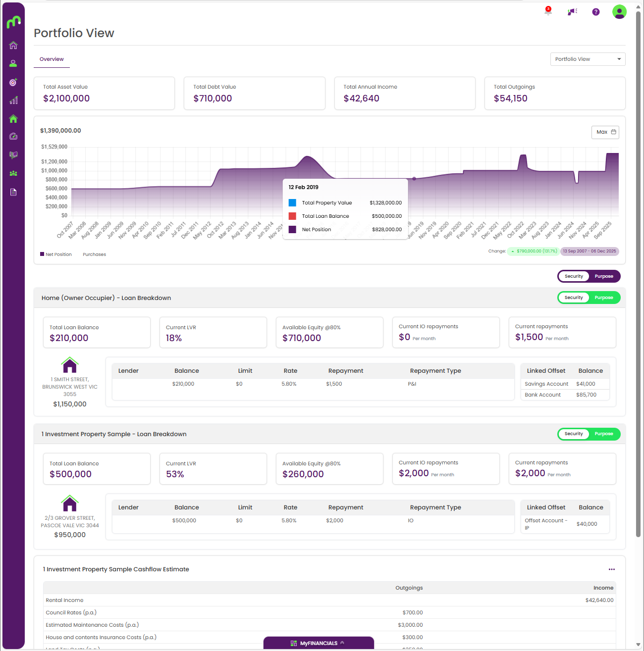The width and height of the screenshot is (644, 651).
Task: Open the green user profile avatar
Action: click(619, 11)
